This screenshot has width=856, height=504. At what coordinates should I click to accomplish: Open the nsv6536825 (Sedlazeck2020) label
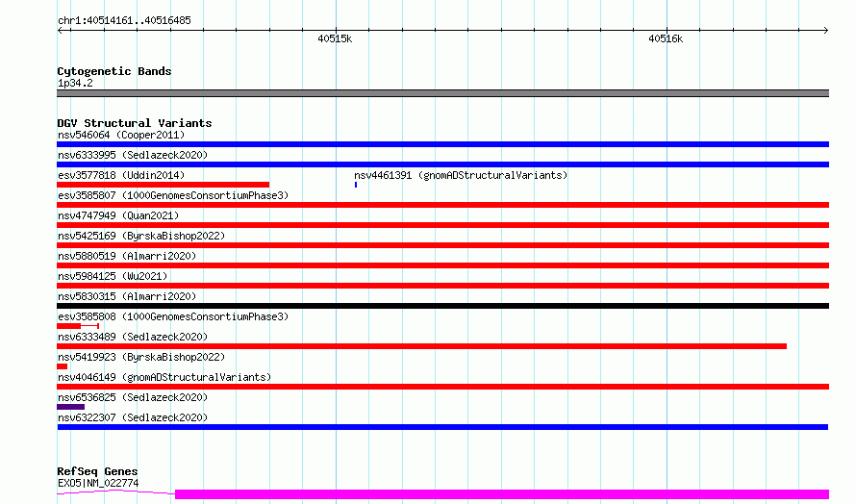point(133,397)
